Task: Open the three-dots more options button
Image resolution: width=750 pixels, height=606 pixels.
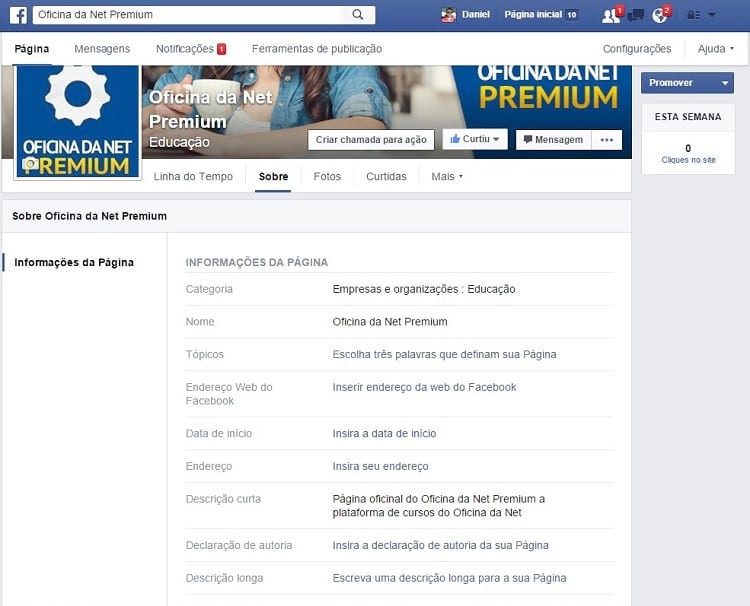Action: tap(607, 140)
